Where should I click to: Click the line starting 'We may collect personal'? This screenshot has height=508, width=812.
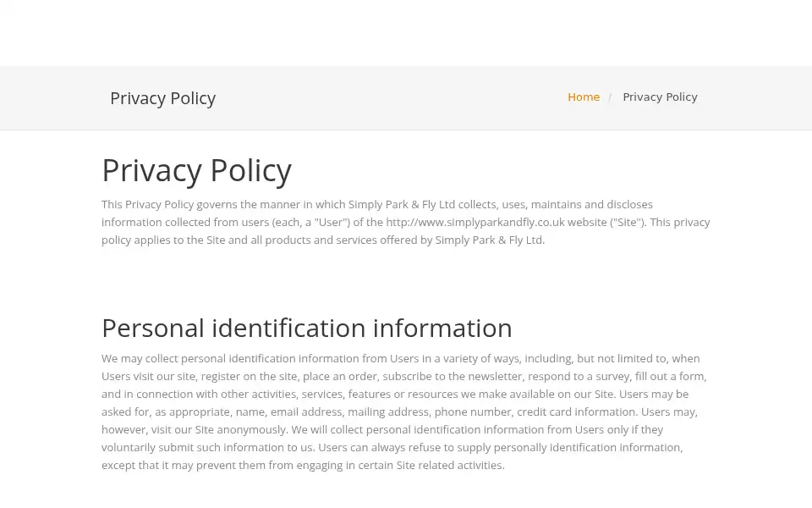click(x=401, y=359)
